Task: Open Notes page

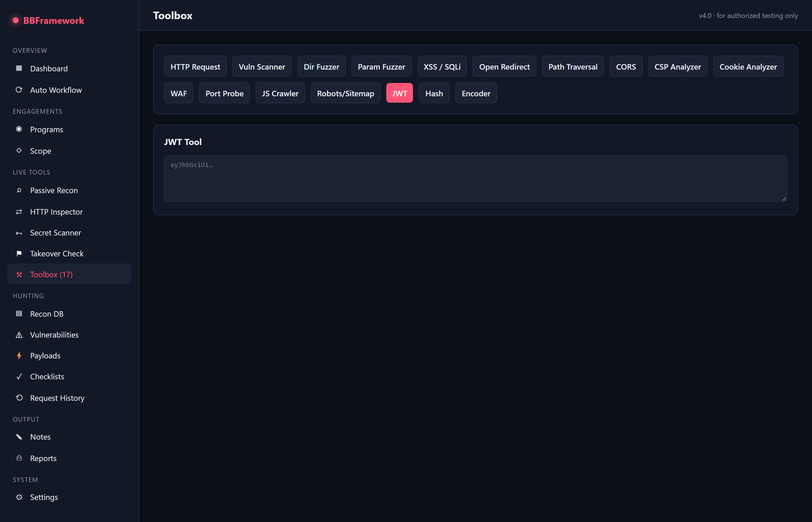Action: [69, 437]
